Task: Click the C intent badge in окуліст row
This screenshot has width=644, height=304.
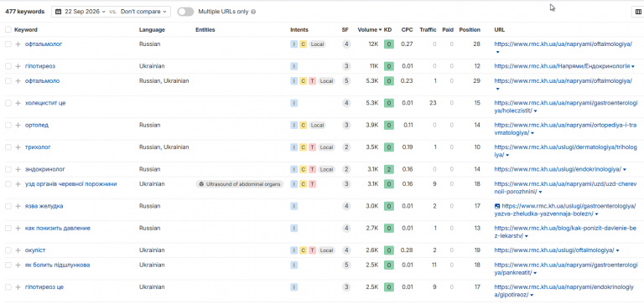Action: pyautogui.click(x=303, y=250)
